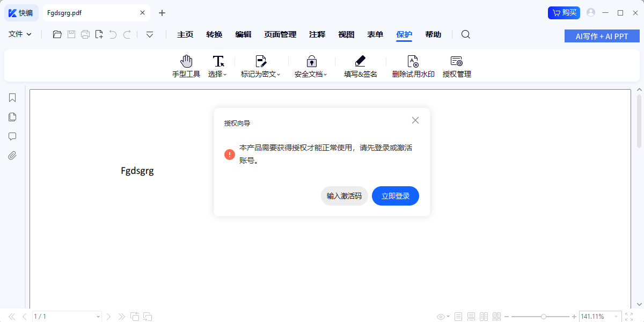Image resolution: width=644 pixels, height=322 pixels.
Task: Open the comments panel in the sidebar
Action: (12, 136)
